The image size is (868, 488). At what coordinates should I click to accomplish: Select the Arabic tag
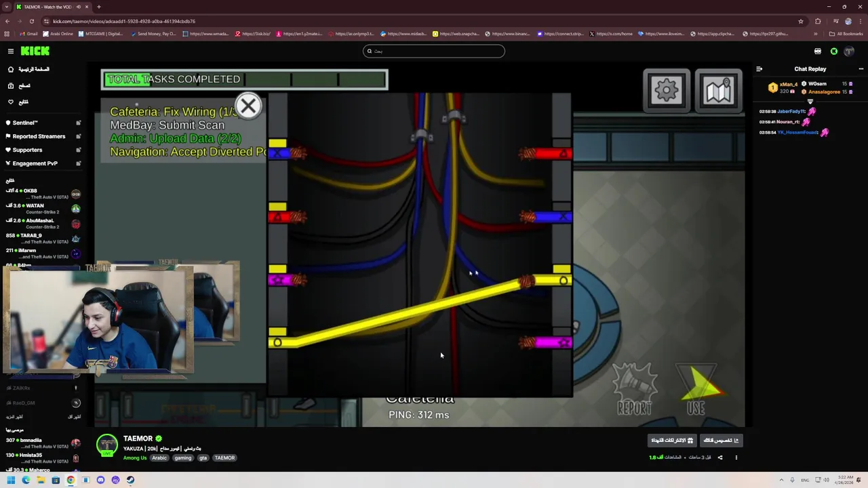159,458
